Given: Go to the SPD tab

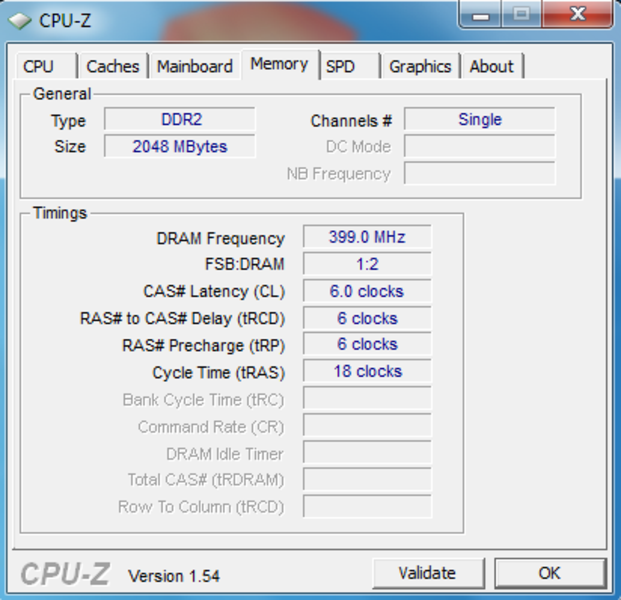Looking at the screenshot, I should click(x=350, y=66).
